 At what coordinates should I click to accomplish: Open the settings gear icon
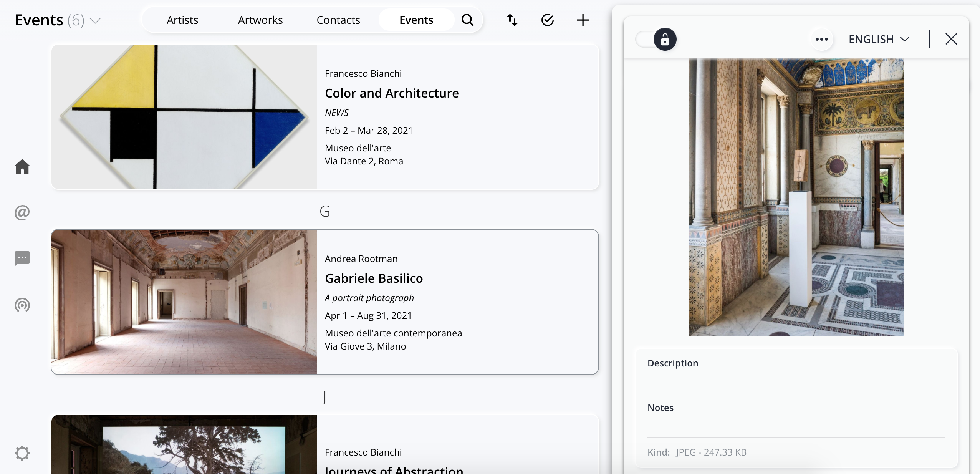22,453
